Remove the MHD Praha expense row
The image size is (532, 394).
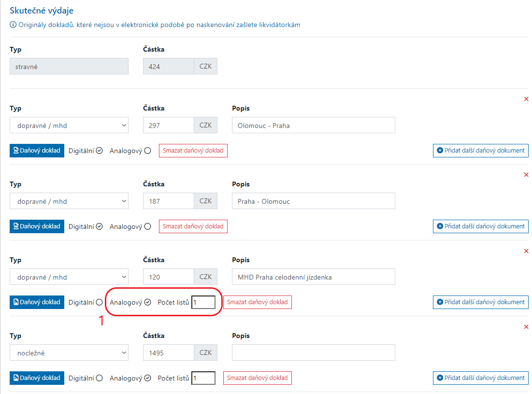(x=526, y=251)
